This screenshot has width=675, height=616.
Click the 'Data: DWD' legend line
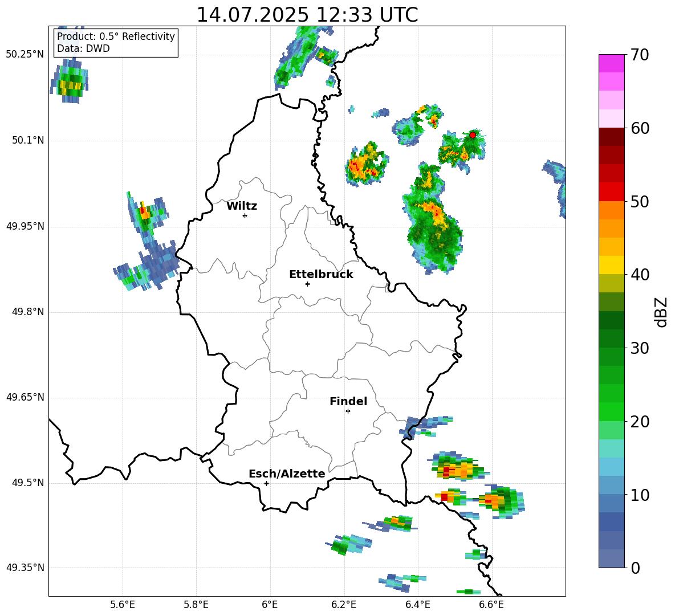coord(83,48)
